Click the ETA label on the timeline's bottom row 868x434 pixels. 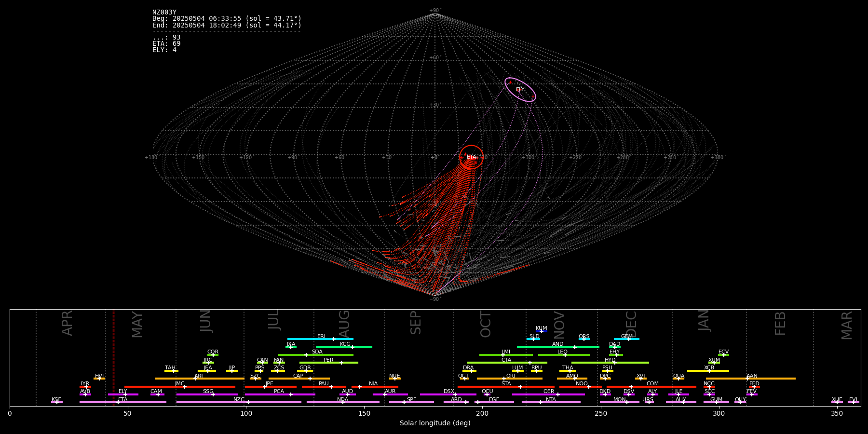tap(122, 400)
